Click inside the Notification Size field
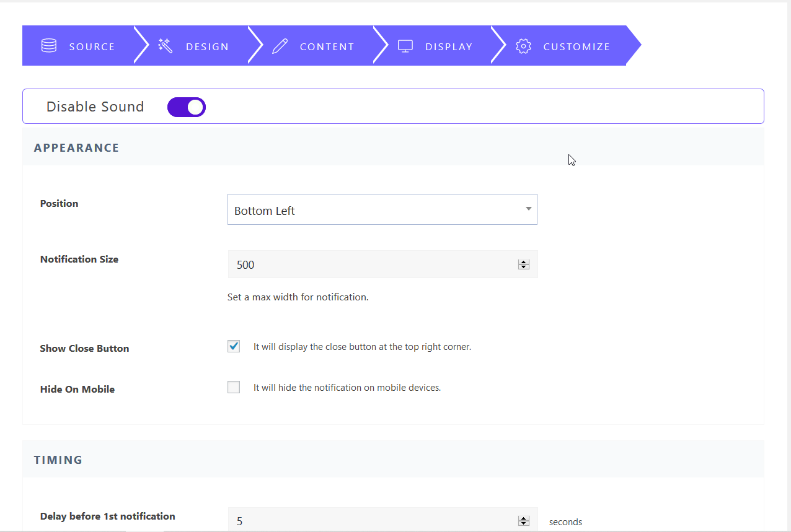 click(372, 264)
